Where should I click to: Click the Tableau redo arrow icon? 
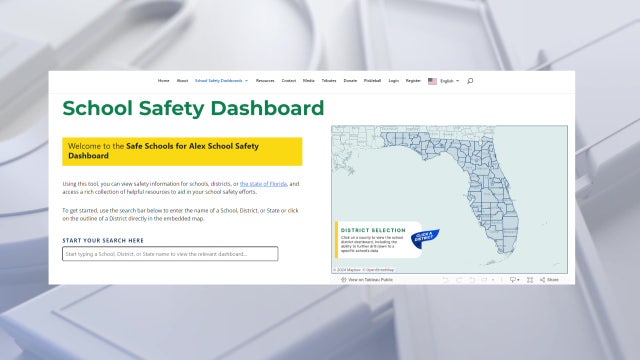coord(459,280)
